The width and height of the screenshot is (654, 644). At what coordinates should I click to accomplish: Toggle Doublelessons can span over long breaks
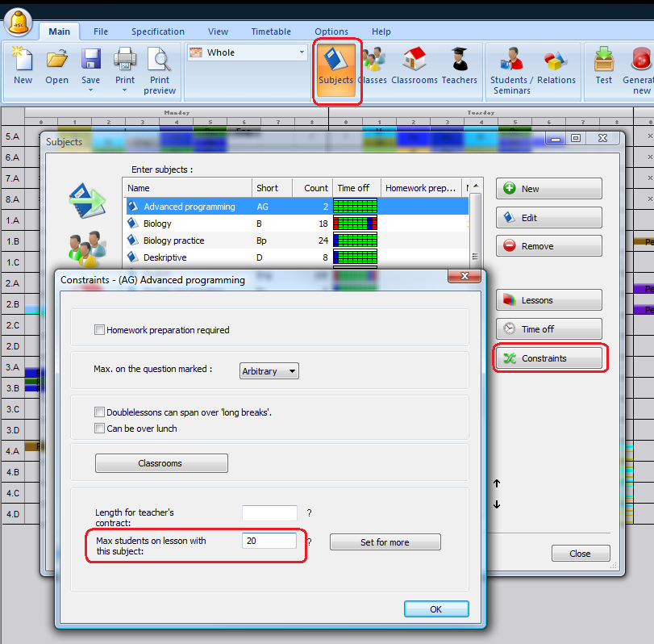coord(100,412)
